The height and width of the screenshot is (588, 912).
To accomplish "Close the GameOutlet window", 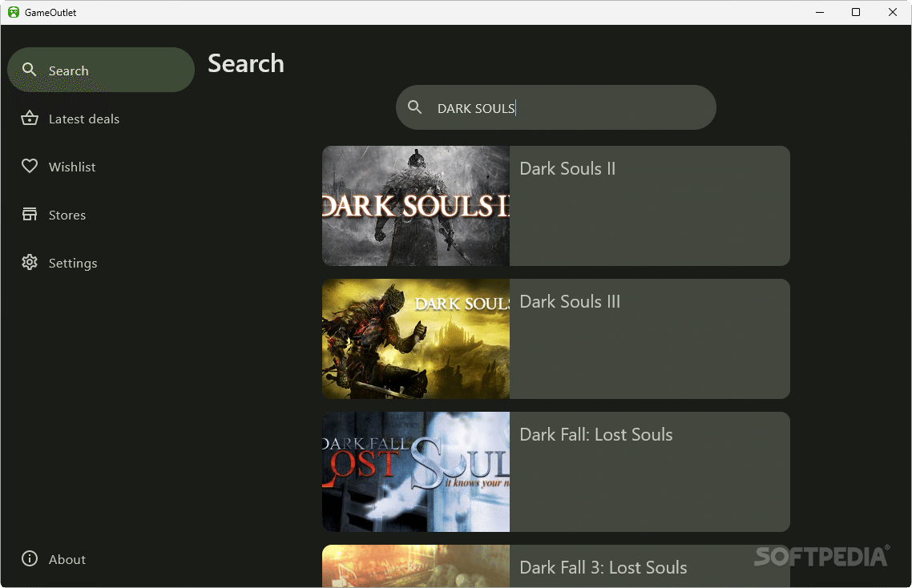I will [x=892, y=12].
